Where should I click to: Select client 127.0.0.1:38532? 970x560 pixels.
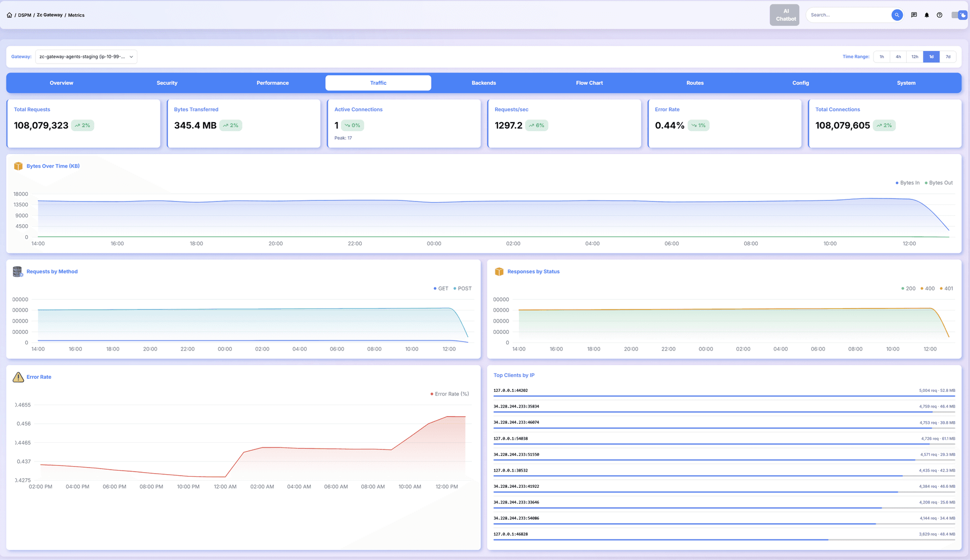pyautogui.click(x=511, y=471)
